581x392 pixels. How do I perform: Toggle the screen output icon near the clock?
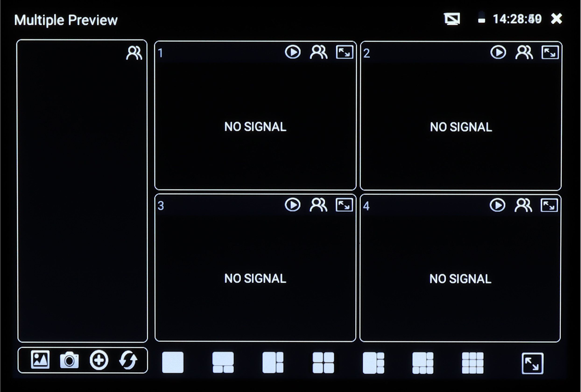click(x=452, y=19)
